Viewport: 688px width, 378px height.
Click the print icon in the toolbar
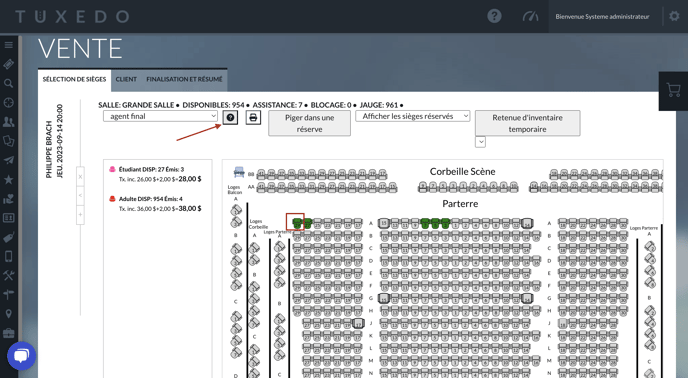tap(253, 118)
